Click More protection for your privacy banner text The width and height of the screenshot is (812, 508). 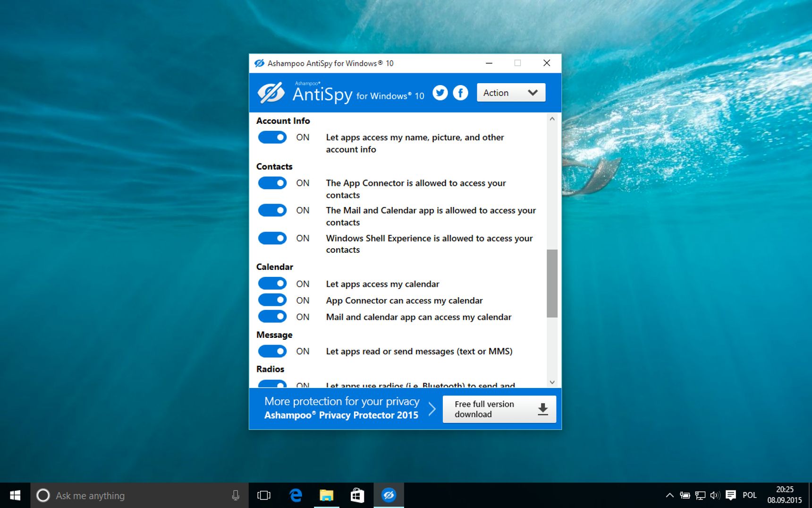(x=342, y=401)
